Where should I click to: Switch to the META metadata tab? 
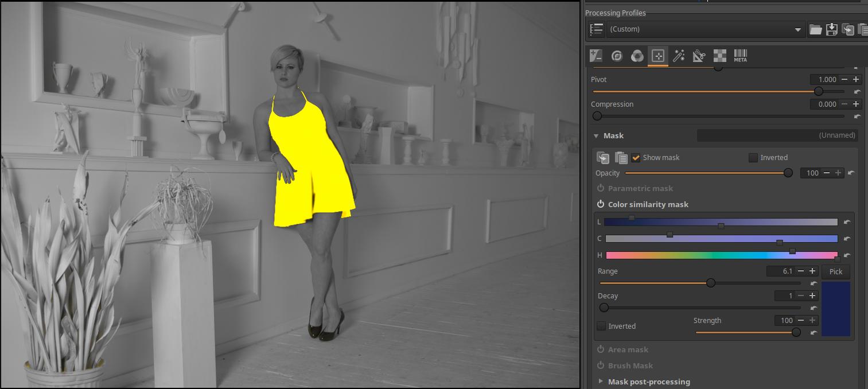pos(740,56)
